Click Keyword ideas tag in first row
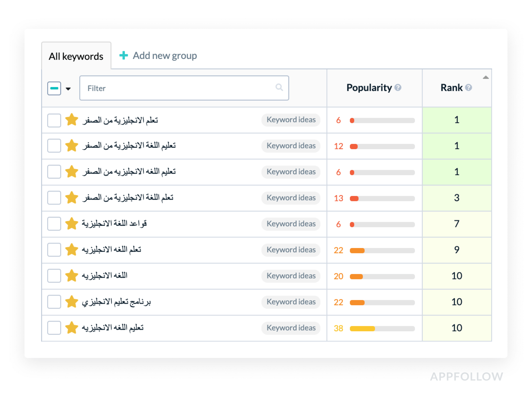Viewport: 532px width, 395px height. 291,120
